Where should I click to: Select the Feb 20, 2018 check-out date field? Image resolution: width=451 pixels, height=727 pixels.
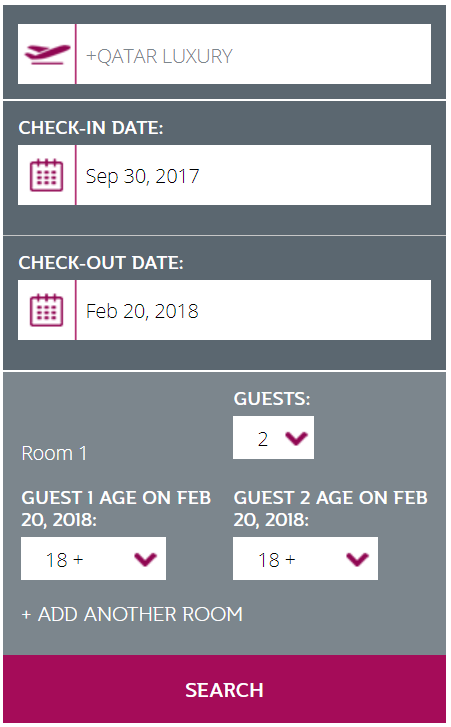coord(254,310)
